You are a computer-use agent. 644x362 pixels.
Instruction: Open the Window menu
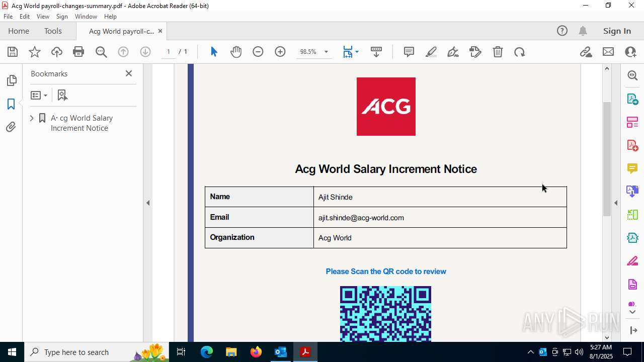(x=86, y=17)
